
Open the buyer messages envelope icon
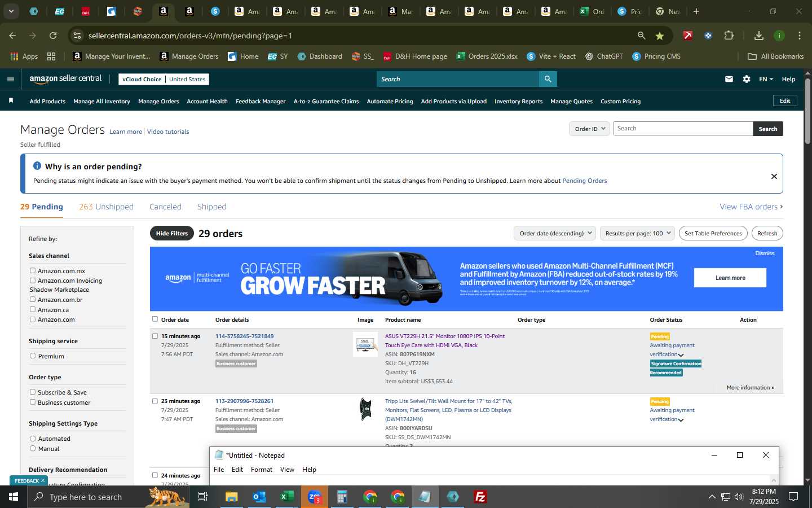pos(729,79)
